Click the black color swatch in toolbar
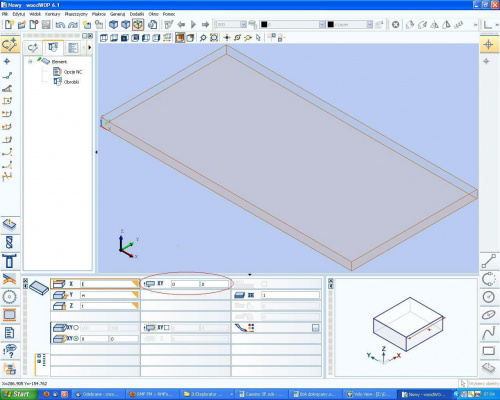This screenshot has width=500, height=400. 264,25
